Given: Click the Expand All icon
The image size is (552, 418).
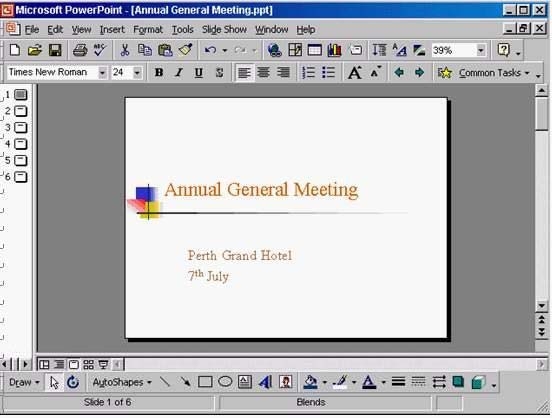Looking at the screenshot, I should pos(379,50).
